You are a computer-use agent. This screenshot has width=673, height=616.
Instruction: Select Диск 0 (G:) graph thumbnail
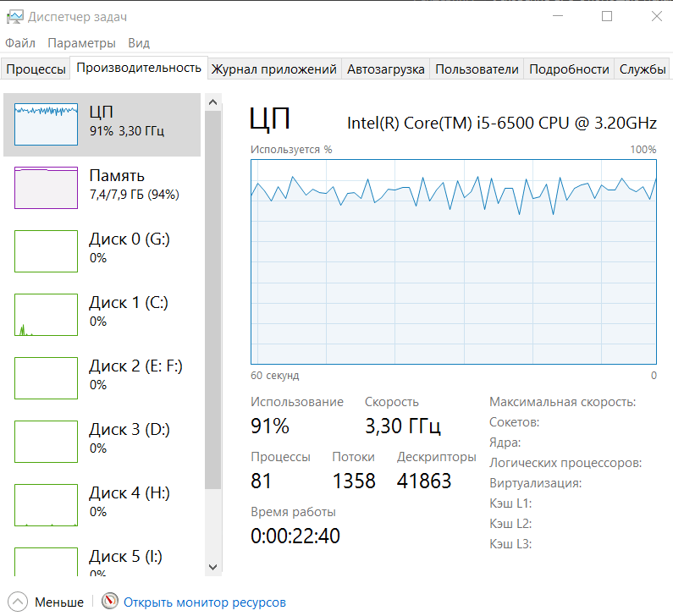[x=46, y=251]
